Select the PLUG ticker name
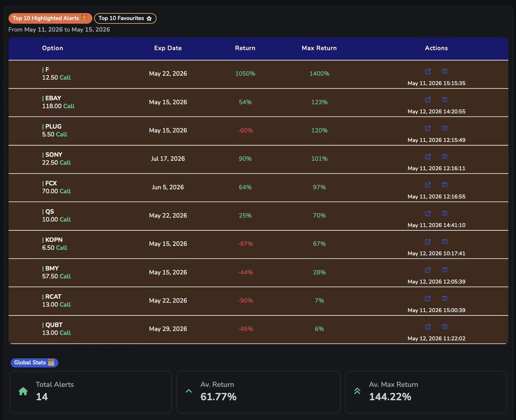Image resolution: width=516 pixels, height=420 pixels. tap(53, 126)
